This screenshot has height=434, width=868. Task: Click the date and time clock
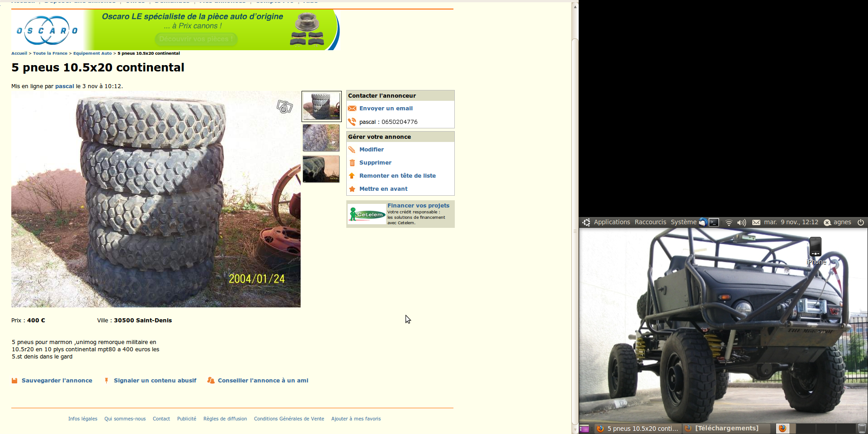[x=791, y=222]
